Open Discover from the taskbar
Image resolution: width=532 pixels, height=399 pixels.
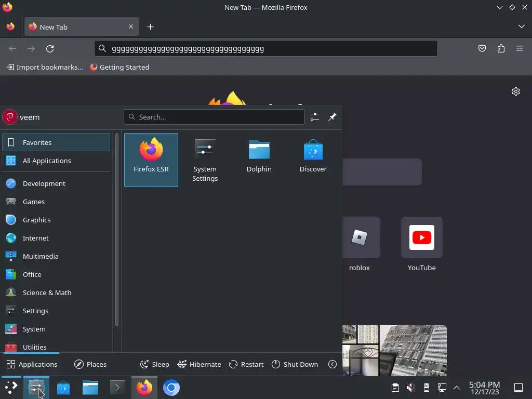pos(63,388)
